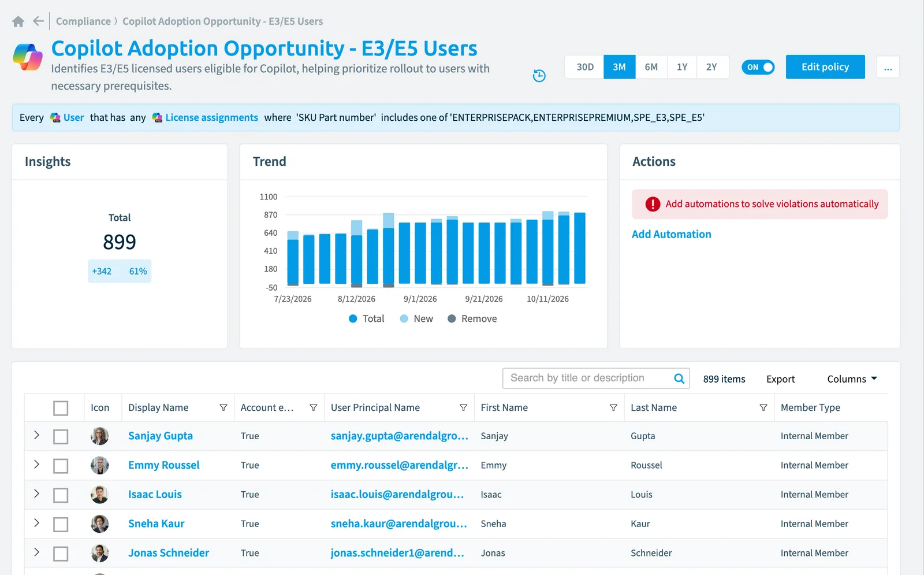Expand the Sneha Kaur row

click(36, 523)
